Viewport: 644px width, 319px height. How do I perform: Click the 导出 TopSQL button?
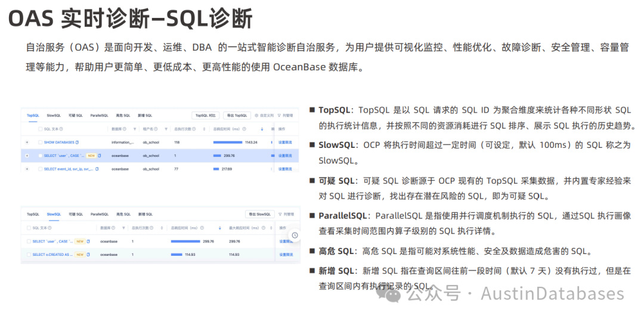point(237,115)
